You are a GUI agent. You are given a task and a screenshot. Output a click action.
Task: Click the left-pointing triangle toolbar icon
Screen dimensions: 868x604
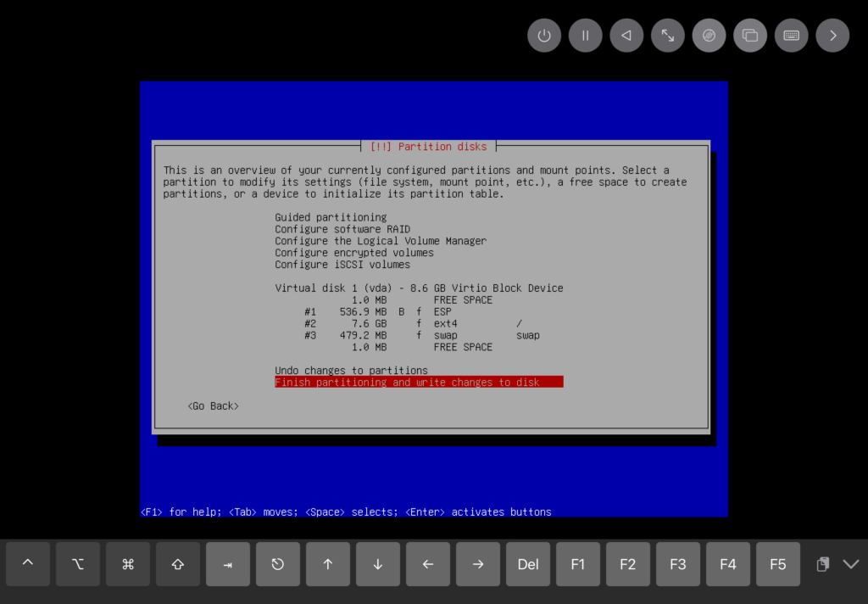626,36
